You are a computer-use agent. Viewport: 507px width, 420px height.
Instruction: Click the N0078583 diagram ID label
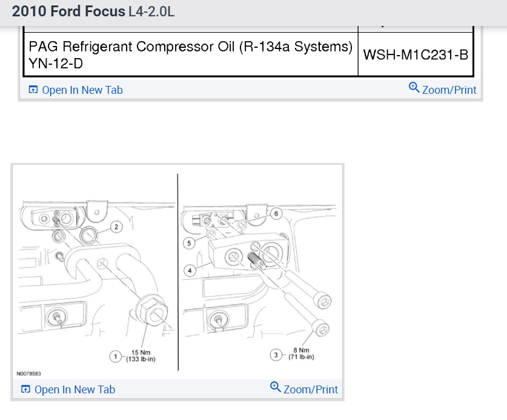(29, 374)
